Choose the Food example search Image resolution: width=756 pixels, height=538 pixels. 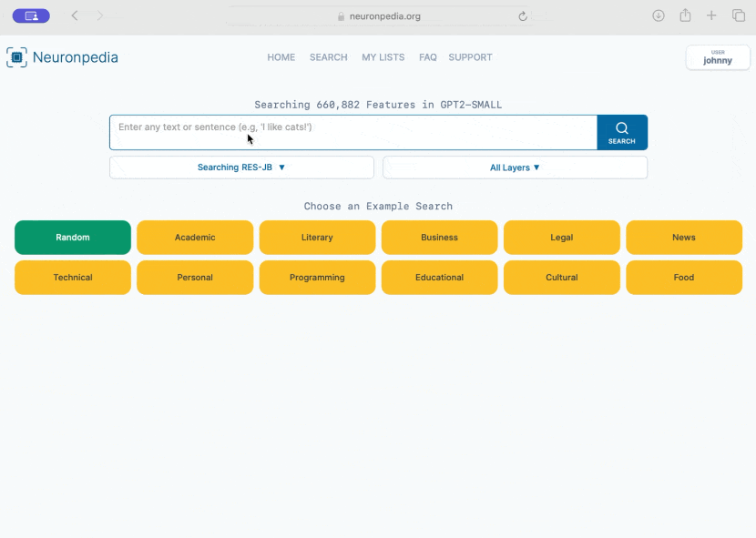coord(684,278)
